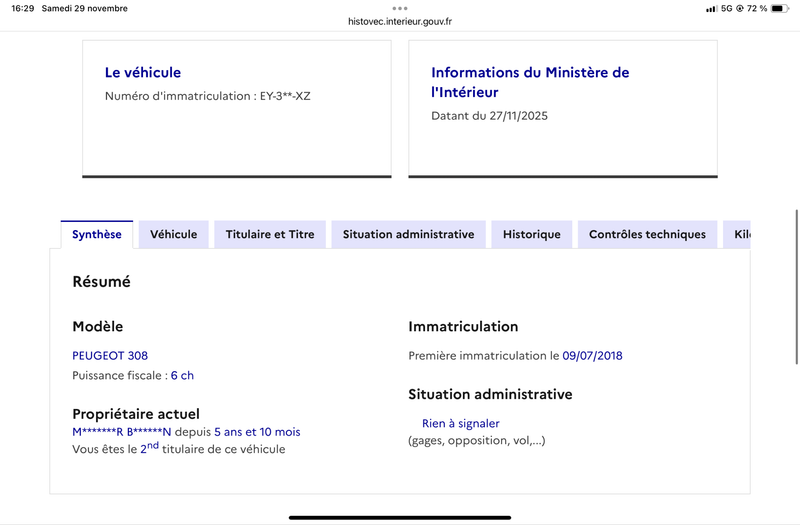Click the first registration date 09/07/2018
The width and height of the screenshot is (800, 525).
[592, 355]
